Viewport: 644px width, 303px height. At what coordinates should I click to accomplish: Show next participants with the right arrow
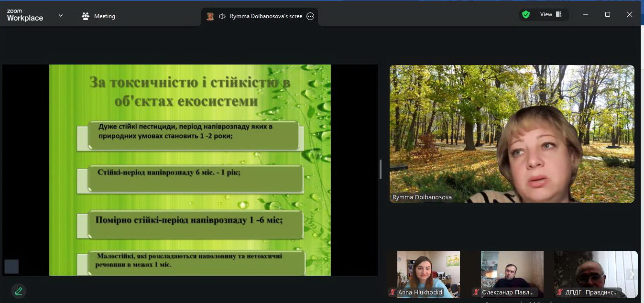[x=632, y=274]
